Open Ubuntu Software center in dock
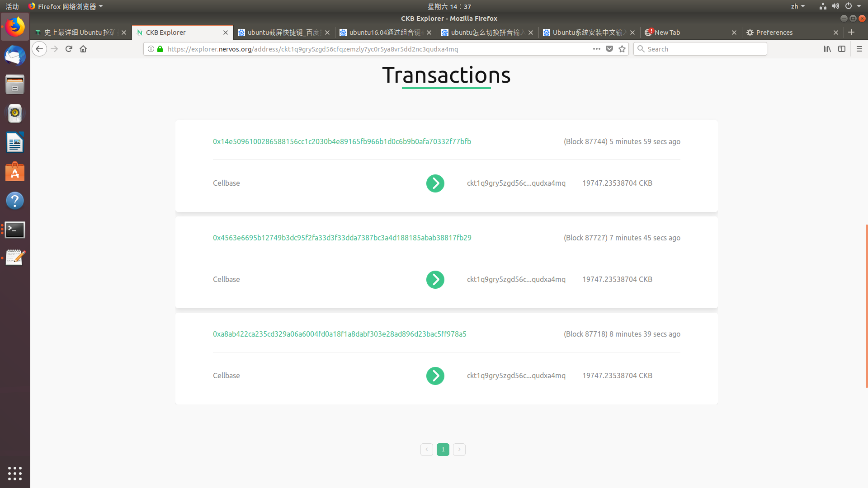 (x=15, y=172)
